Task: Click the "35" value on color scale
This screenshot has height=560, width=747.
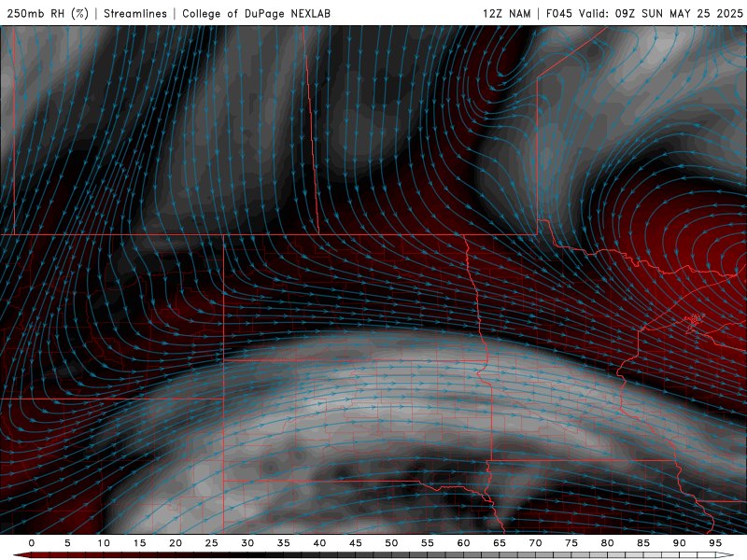Action: (x=284, y=543)
